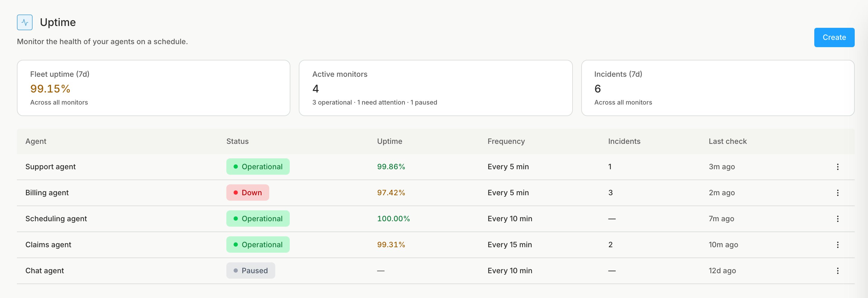Click Every 15 min frequency cell
The width and height of the screenshot is (868, 298).
(509, 245)
